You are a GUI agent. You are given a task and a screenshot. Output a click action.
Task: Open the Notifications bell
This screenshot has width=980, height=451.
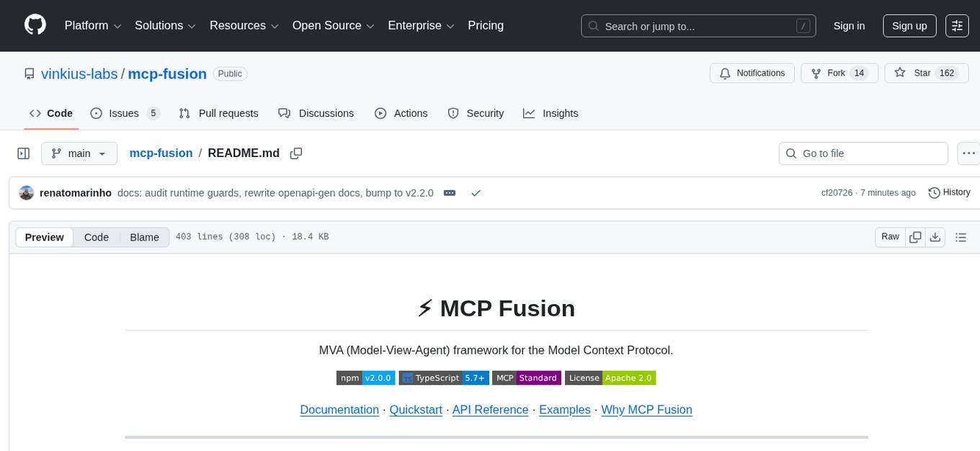coord(752,73)
